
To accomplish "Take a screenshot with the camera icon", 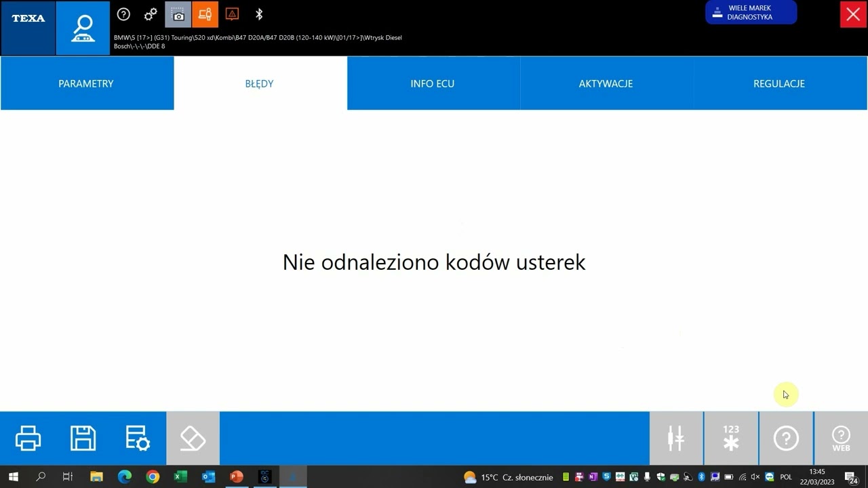I will point(178,14).
